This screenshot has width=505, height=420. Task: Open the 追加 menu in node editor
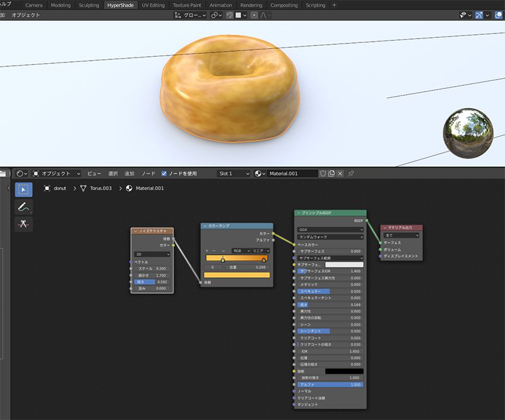click(129, 173)
